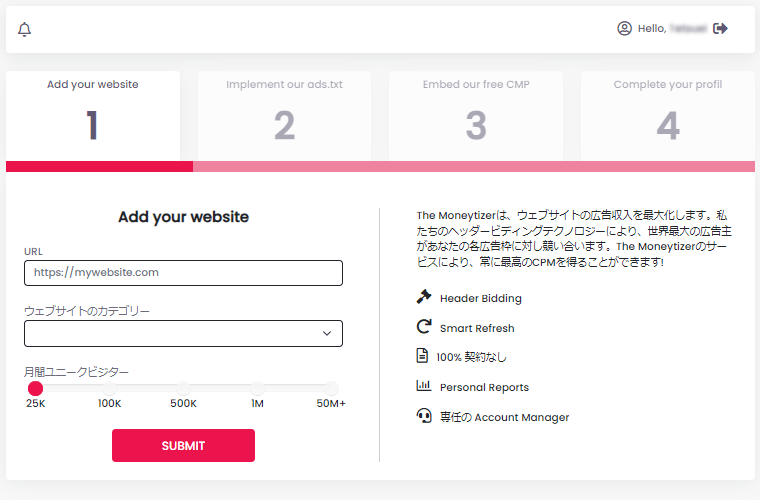Click the 専任の Account Manager label
Viewport: 760px width, 500px height.
(x=504, y=417)
